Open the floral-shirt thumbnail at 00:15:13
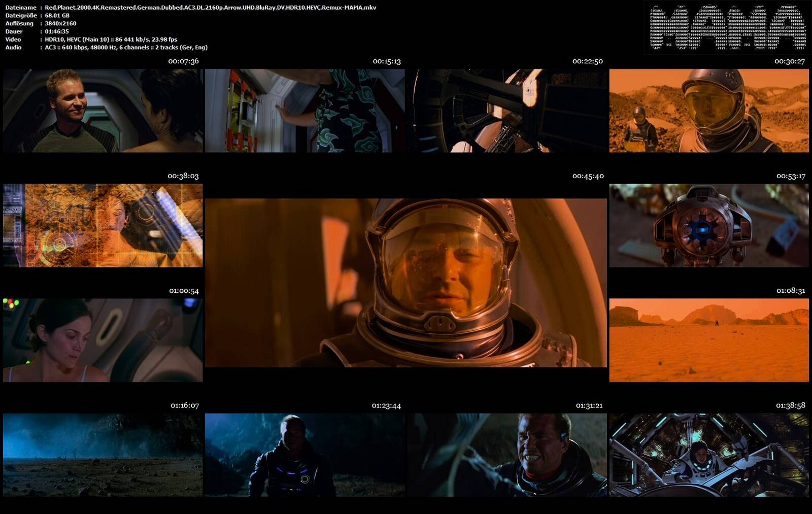Viewport: 812px width, 514px height. tap(305, 111)
